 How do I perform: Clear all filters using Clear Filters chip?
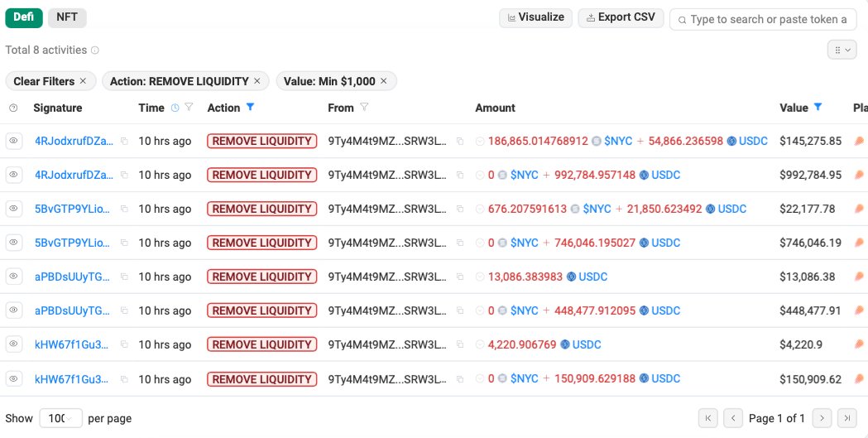[50, 81]
